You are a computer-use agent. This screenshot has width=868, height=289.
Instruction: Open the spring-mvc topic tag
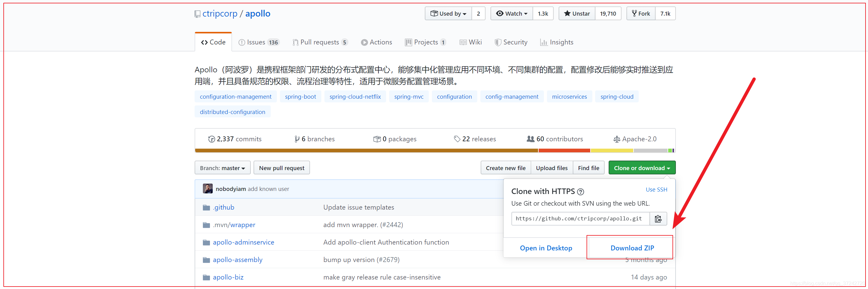pyautogui.click(x=409, y=97)
